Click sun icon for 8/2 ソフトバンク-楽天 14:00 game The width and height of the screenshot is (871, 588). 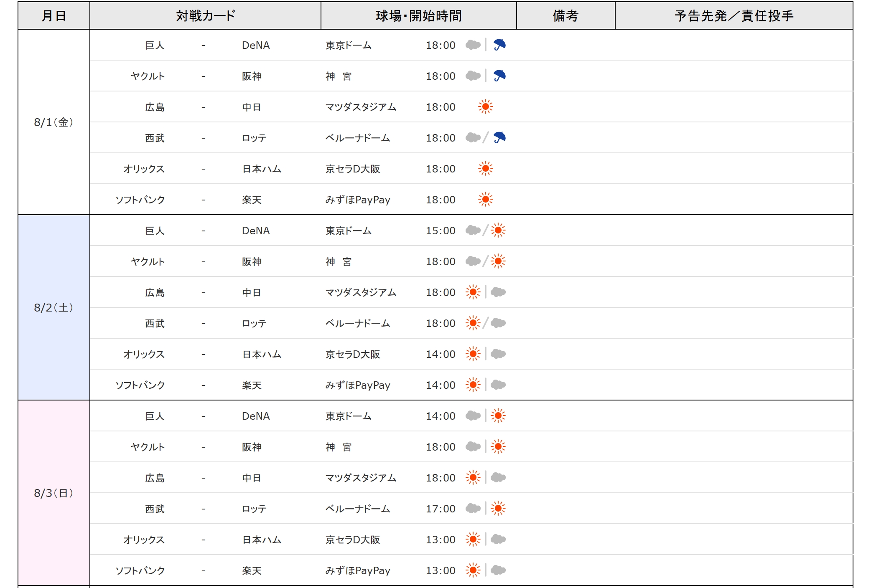point(473,385)
